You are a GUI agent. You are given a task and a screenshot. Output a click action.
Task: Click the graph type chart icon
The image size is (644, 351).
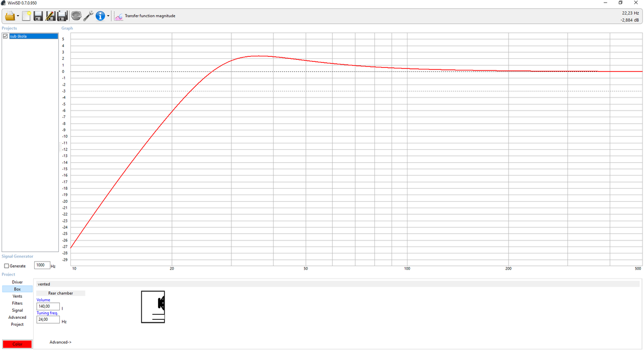[x=119, y=16]
